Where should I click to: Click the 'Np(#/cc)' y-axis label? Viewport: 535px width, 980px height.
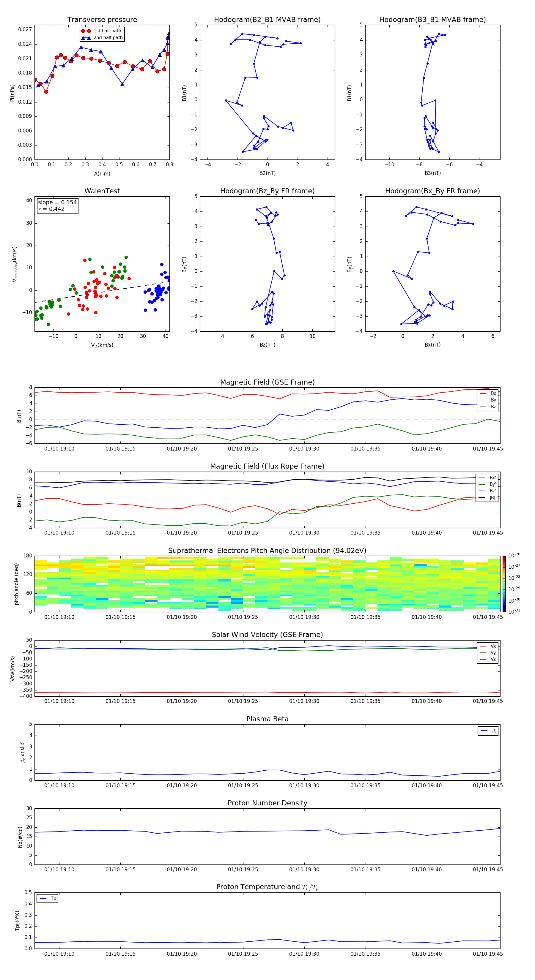pyautogui.click(x=20, y=837)
